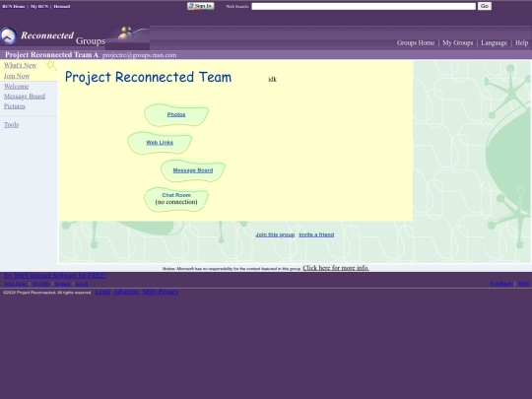Open the Advertise link
532x399 pixels.
coord(126,292)
